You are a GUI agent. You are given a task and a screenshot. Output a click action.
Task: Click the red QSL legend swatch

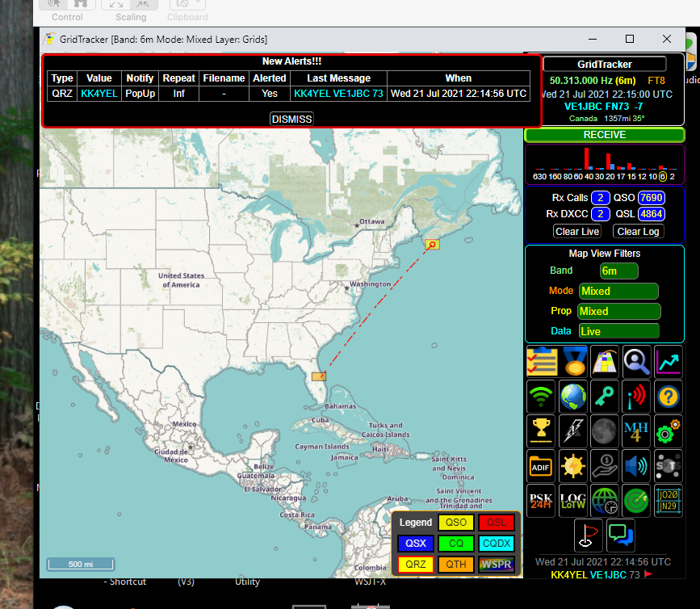497,523
